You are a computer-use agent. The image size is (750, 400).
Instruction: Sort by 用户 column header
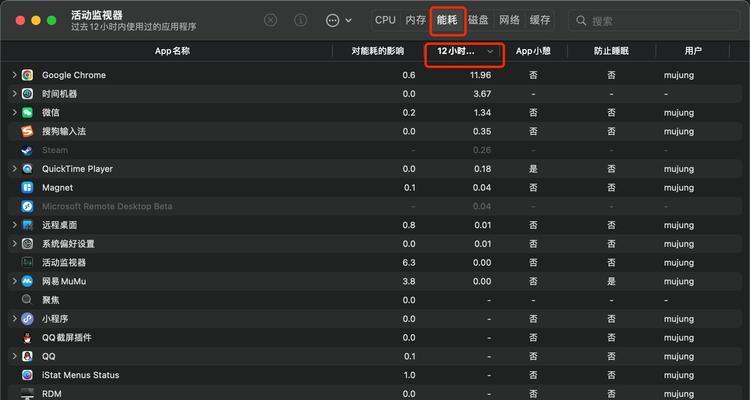coord(693,51)
